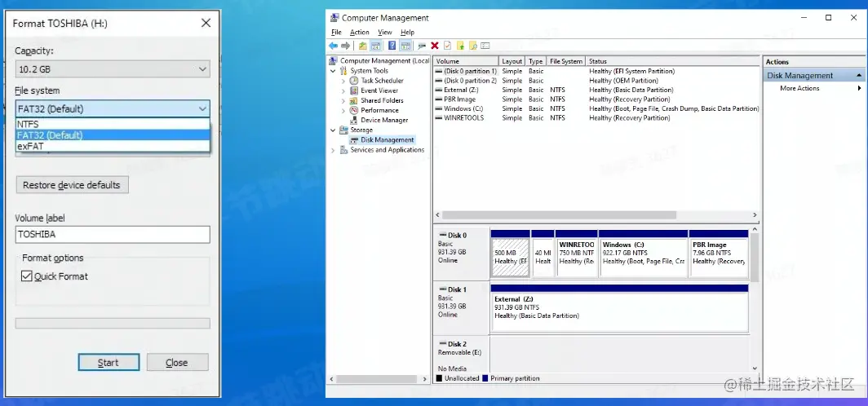Select External (Z:) row in volume list
The image size is (868, 406).
tap(596, 90)
